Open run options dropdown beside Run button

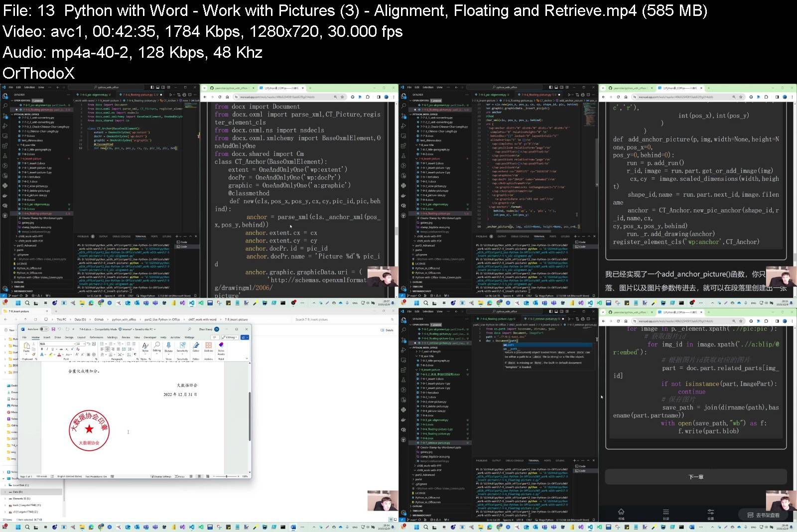[572, 319]
